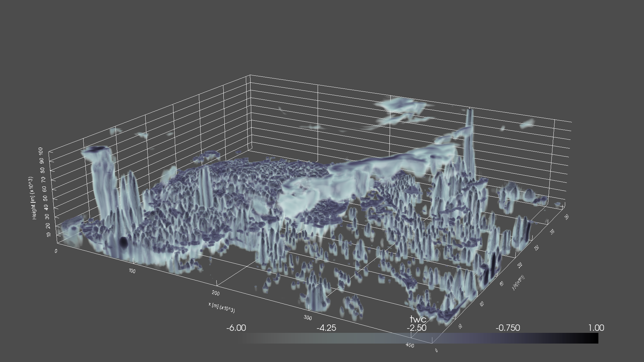Click the x [m] (x10^3) axis title
Screen dimensions: 644x362
coord(222,307)
